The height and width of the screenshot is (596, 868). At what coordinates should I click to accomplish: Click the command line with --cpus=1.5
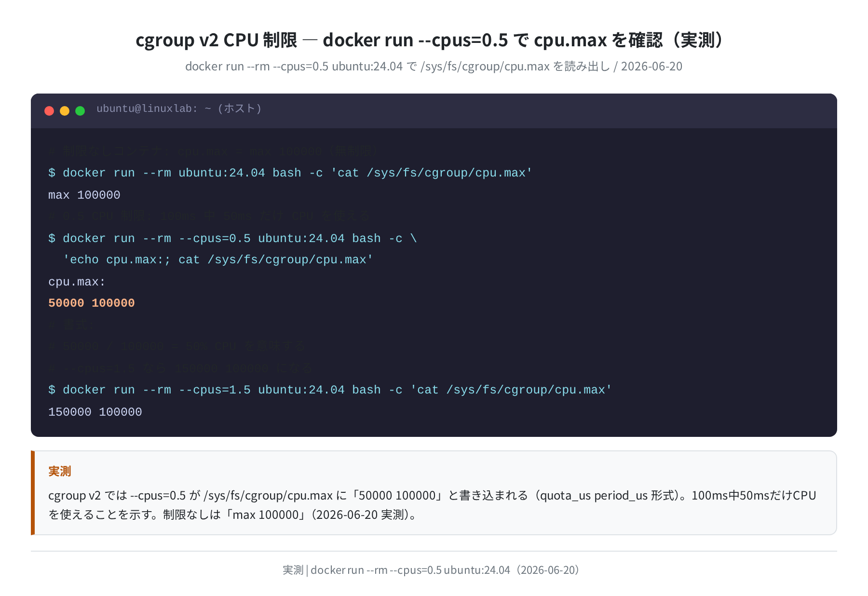pyautogui.click(x=330, y=390)
